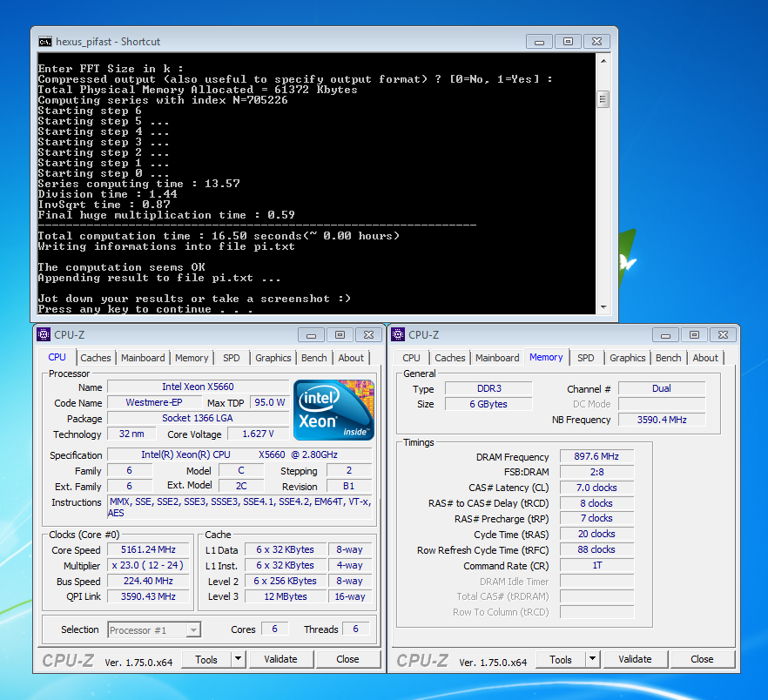Click the console scrollbar thumb
The image size is (768, 700).
(603, 99)
